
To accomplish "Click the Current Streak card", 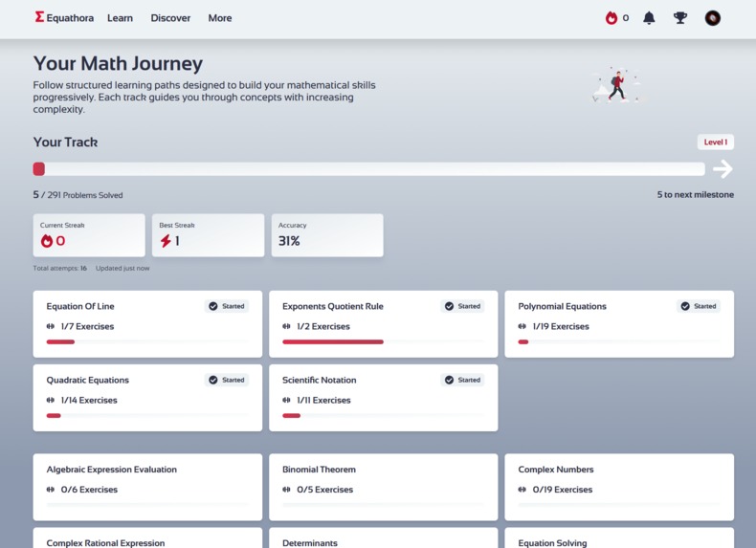I will point(89,235).
